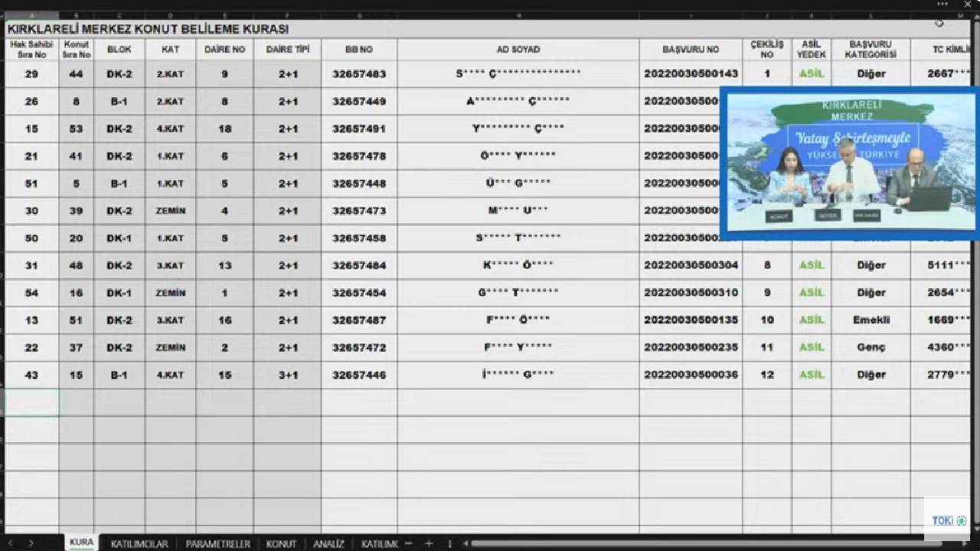Screen dimensions: 980x551
Task: Select the name cell İ****** G****
Action: (518, 375)
